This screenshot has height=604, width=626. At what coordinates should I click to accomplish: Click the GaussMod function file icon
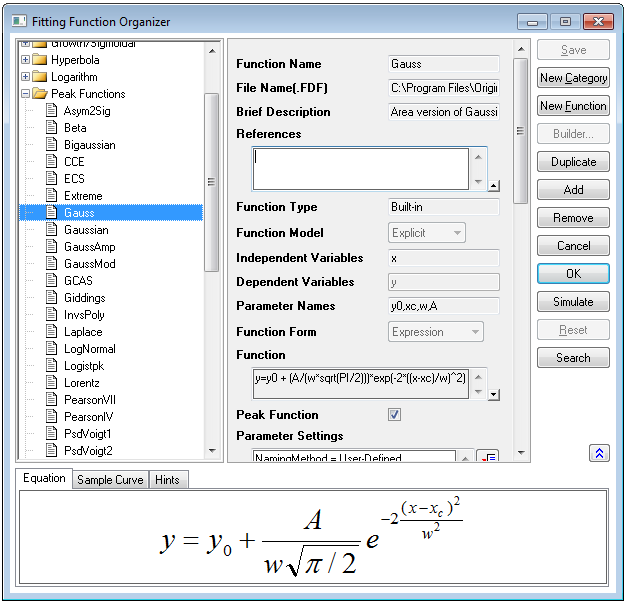(x=51, y=263)
